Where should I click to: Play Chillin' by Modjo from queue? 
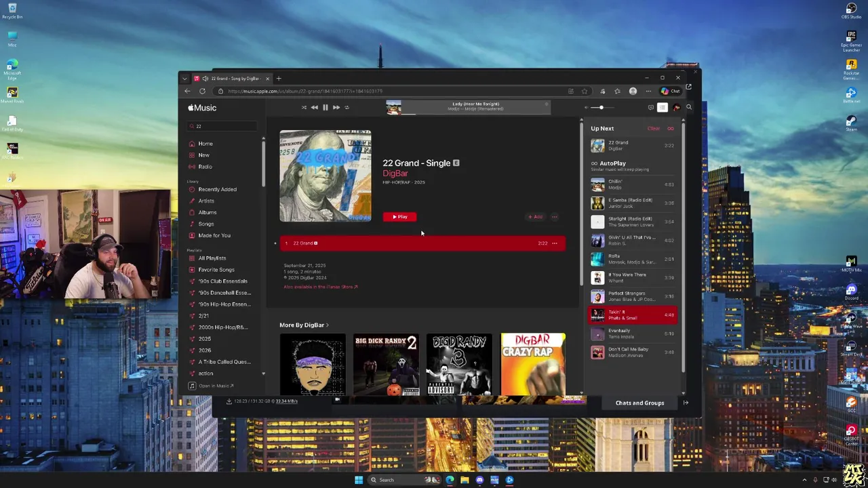click(x=633, y=184)
